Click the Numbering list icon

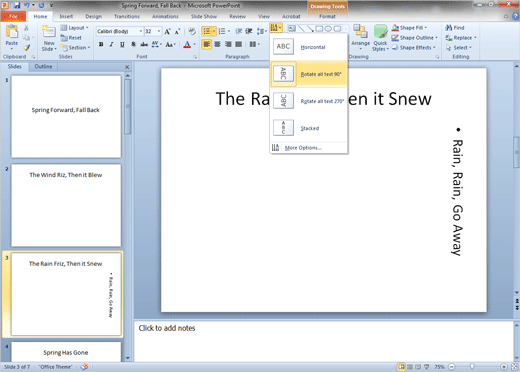point(222,31)
